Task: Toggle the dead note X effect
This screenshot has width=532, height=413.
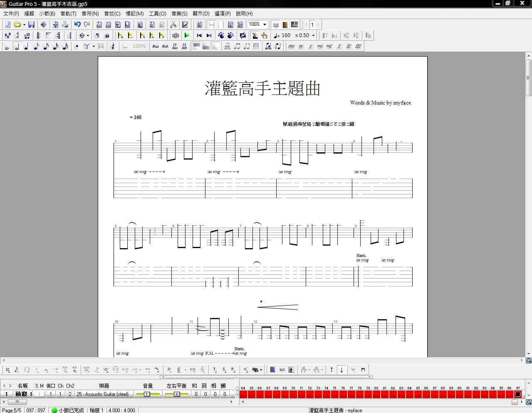Action: pyautogui.click(x=7, y=370)
